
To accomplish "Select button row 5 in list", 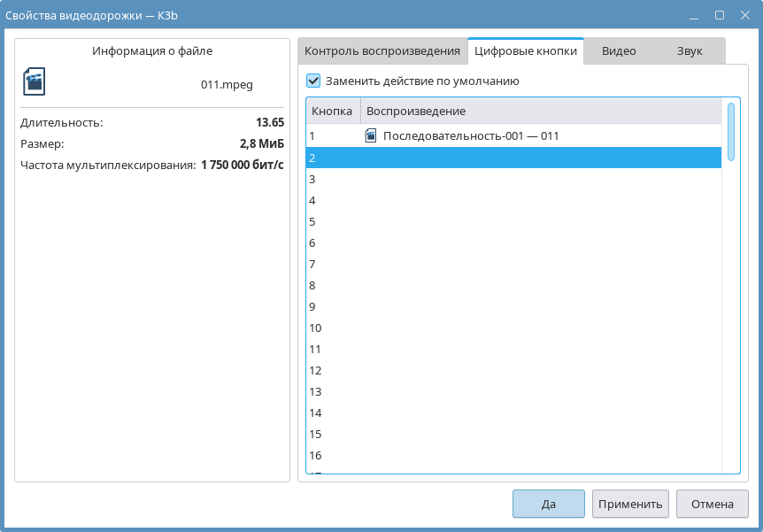I will pyautogui.click(x=513, y=221).
